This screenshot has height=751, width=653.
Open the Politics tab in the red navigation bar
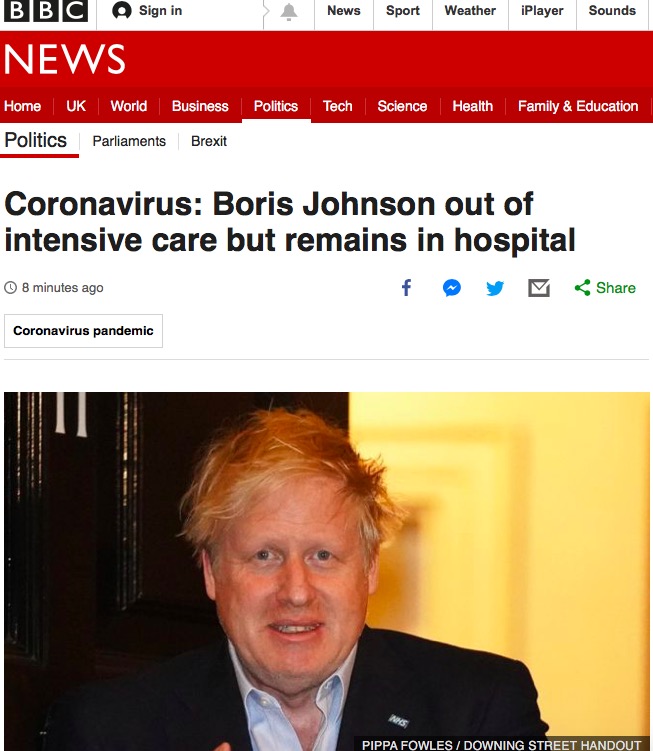coord(276,106)
